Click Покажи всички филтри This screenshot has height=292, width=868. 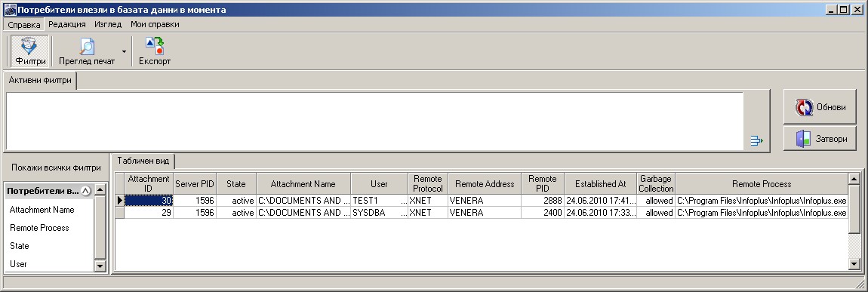coord(56,168)
